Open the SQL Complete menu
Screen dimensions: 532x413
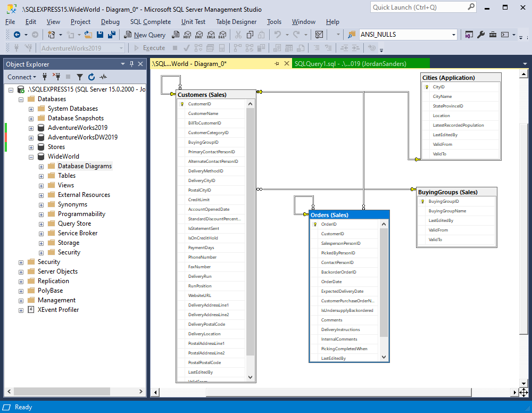coord(151,22)
